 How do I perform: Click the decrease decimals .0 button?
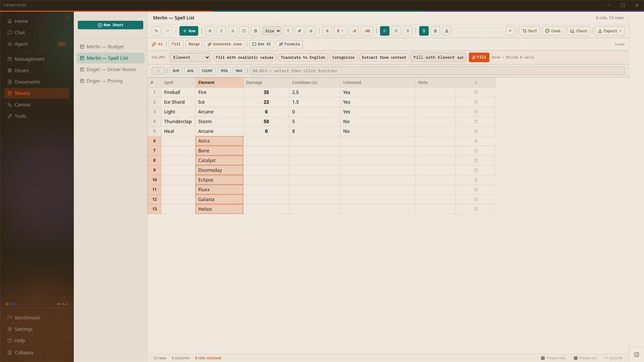pos(354,31)
